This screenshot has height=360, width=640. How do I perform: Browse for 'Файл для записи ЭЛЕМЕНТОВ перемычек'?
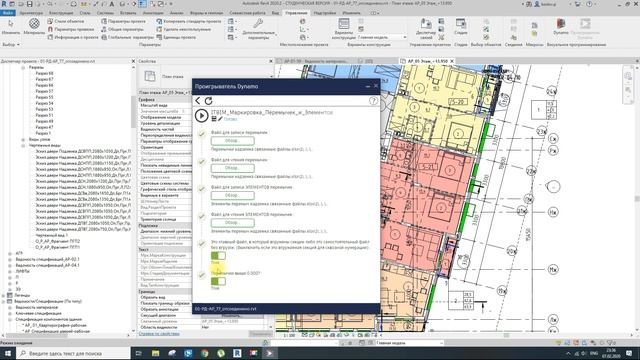click(233, 196)
